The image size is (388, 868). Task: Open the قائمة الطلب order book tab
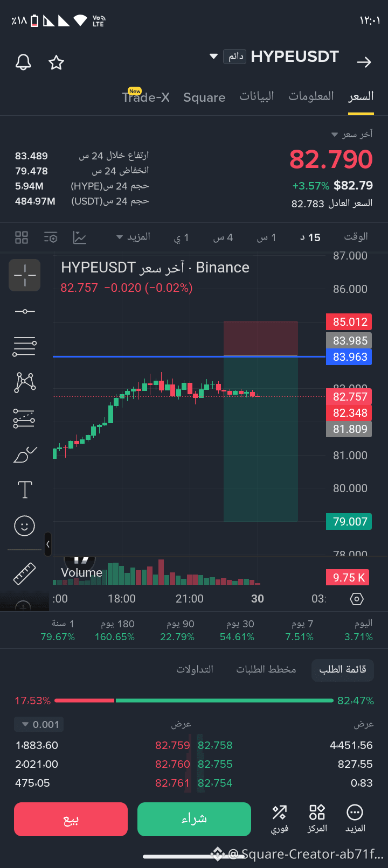coord(343,669)
